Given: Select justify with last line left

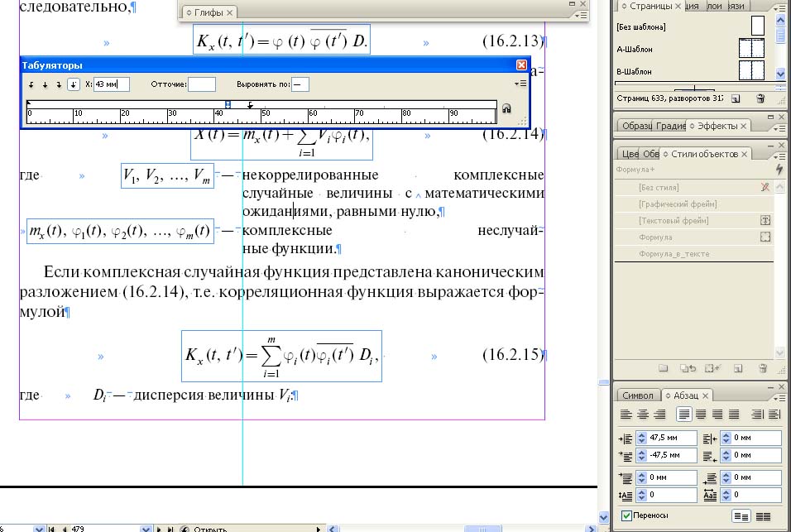Looking at the screenshot, I should point(683,415).
